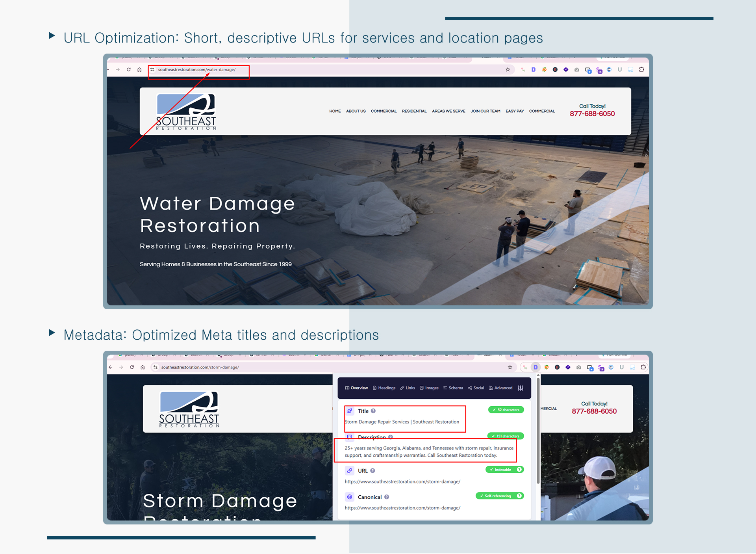Go back in the storm-damage browser

[111, 367]
